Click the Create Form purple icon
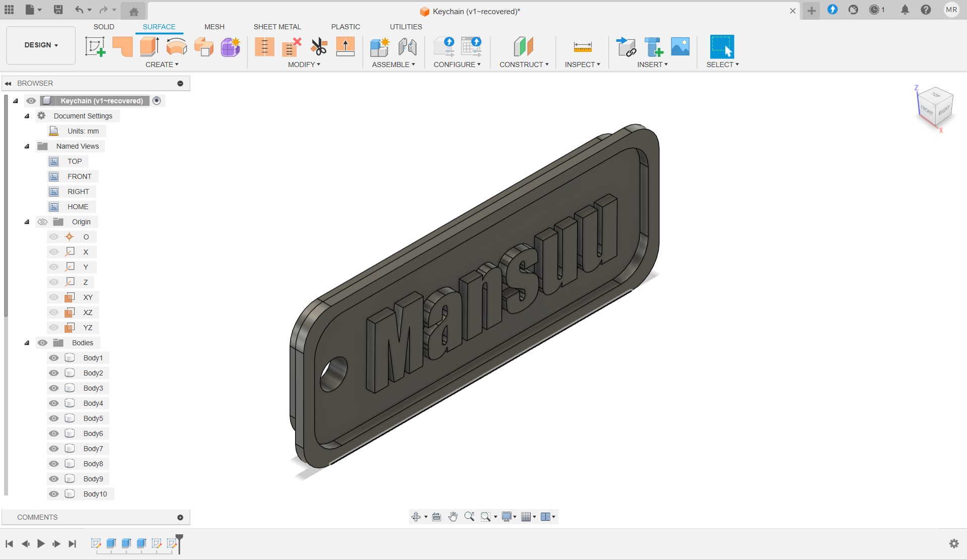The width and height of the screenshot is (967, 560). tap(231, 46)
